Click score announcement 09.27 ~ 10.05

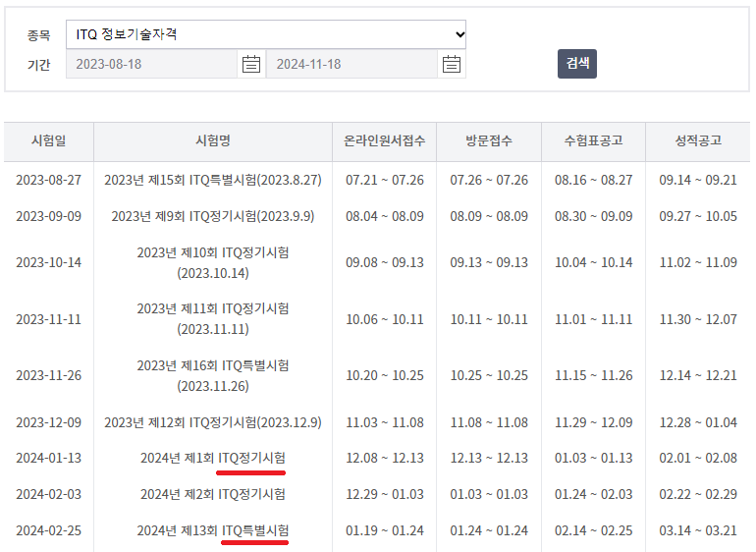pyautogui.click(x=698, y=216)
